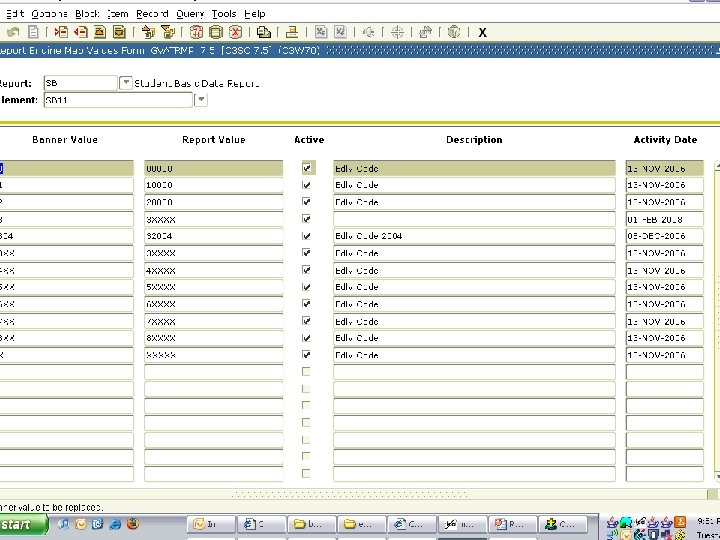
Task: Exit the form with the X icon
Action: [482, 33]
